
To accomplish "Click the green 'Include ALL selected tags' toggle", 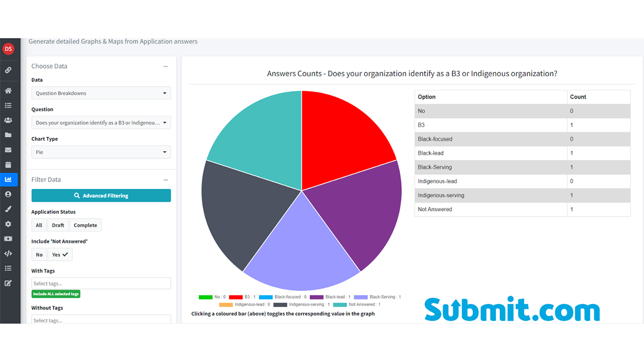I will [56, 294].
